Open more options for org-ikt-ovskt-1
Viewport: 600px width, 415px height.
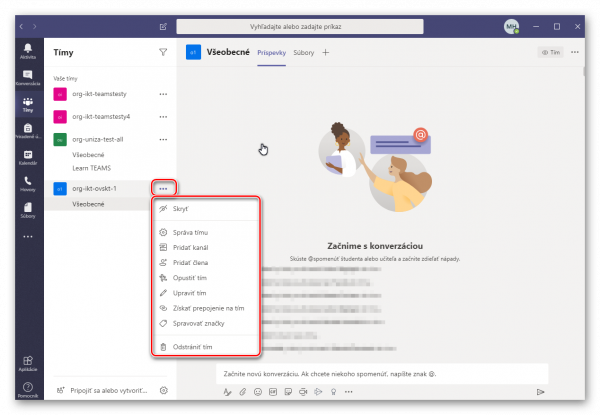(x=163, y=189)
